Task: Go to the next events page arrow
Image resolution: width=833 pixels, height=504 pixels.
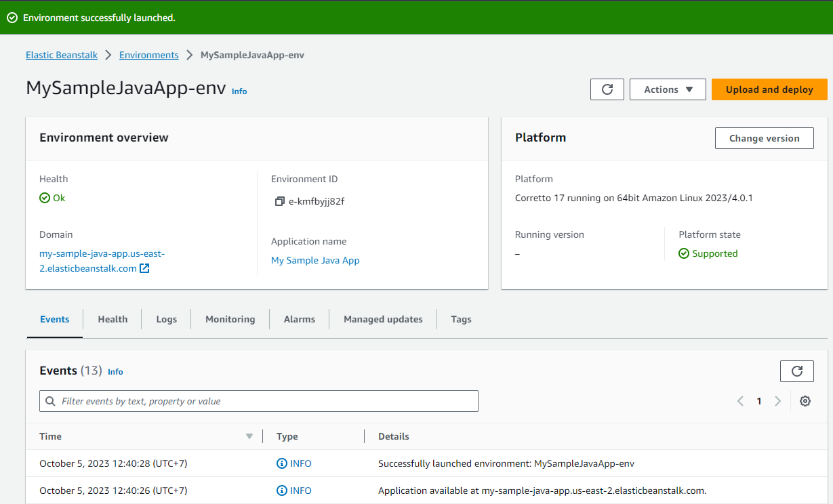Action: (x=777, y=401)
